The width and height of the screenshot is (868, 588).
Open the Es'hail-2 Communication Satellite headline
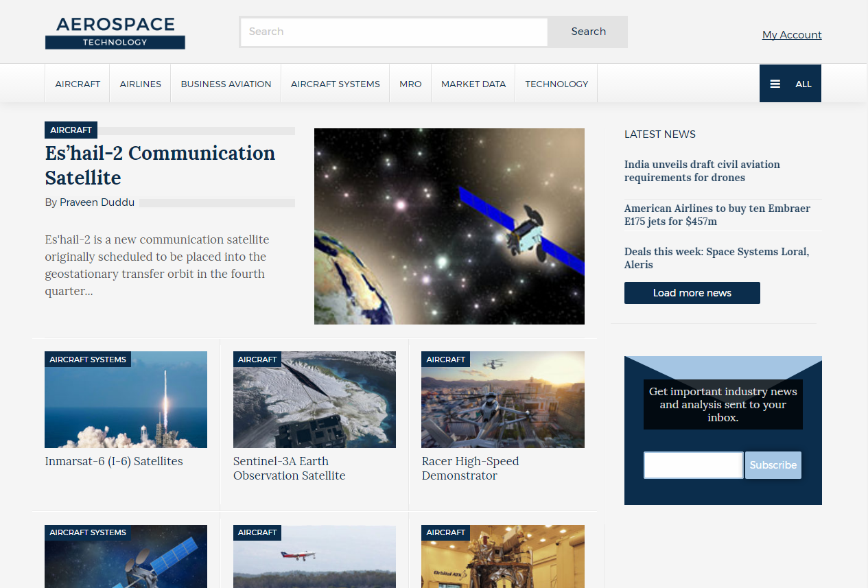(x=160, y=165)
